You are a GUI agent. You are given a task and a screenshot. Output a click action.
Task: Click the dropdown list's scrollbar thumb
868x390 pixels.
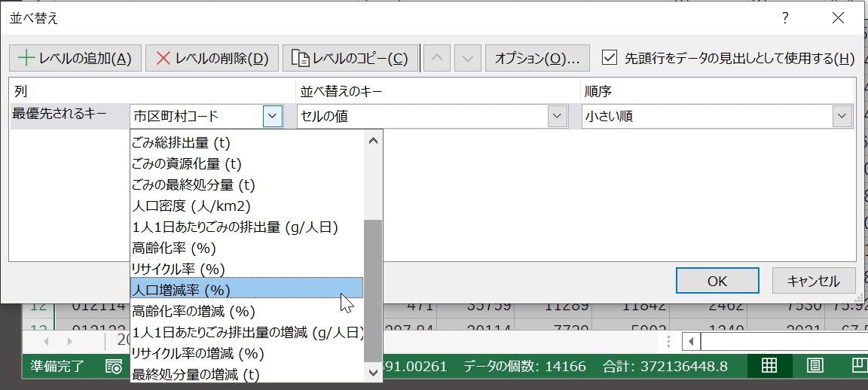coord(373,290)
